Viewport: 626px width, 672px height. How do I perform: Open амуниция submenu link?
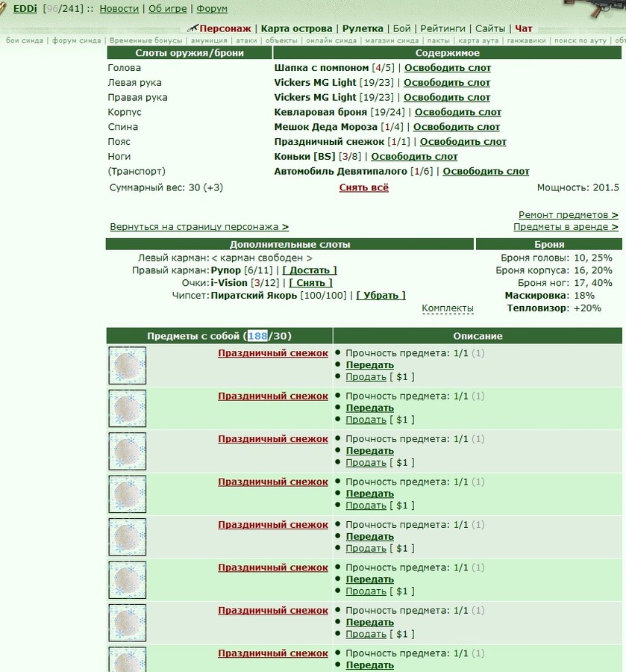click(209, 40)
